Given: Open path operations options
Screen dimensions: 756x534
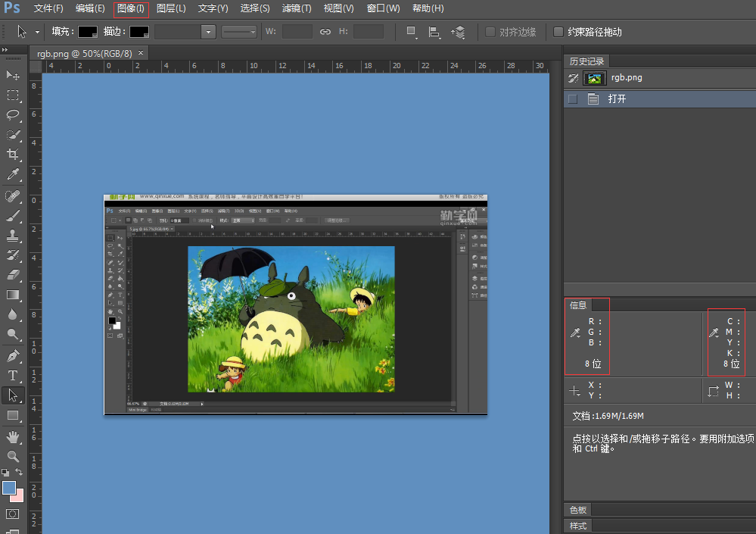Looking at the screenshot, I should tap(411, 32).
